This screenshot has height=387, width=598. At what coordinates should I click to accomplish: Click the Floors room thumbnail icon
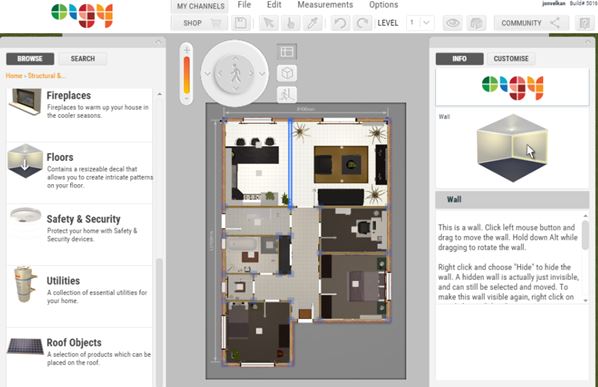[25, 161]
